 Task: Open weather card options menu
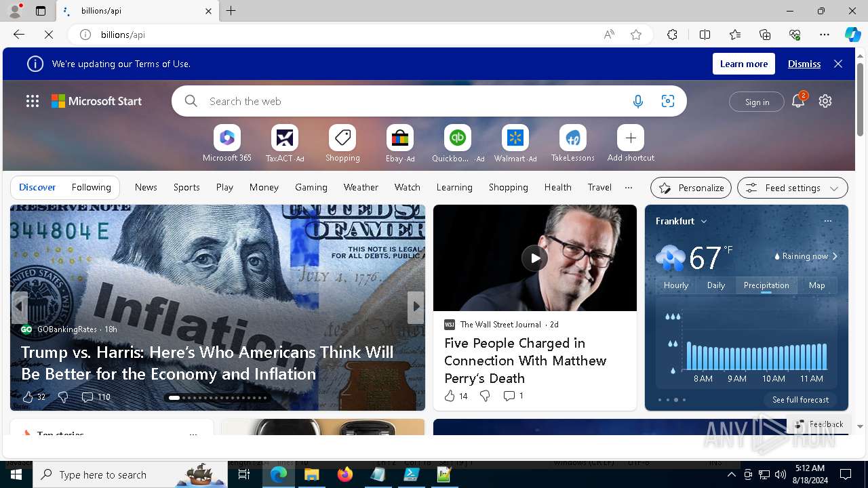(827, 221)
